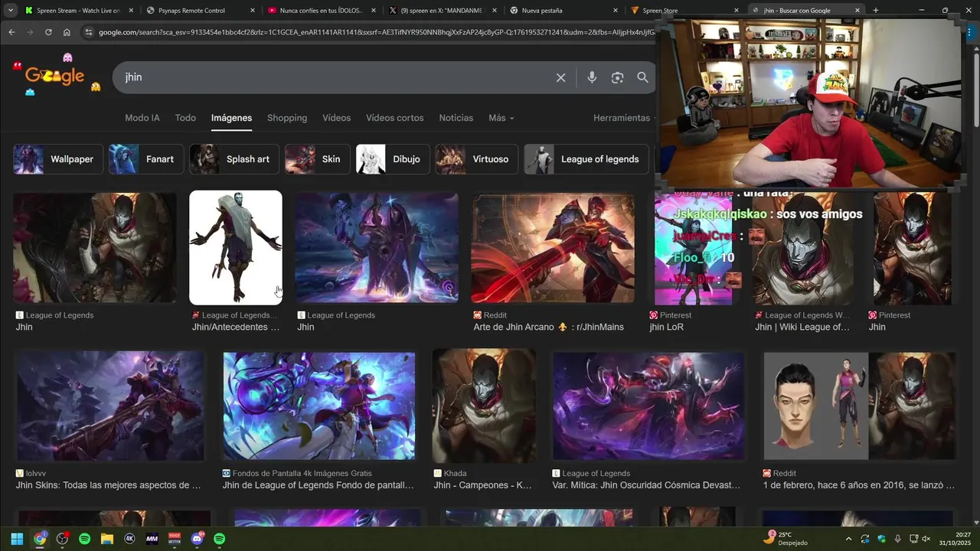Open the Videos results tab
Screen dimensions: 980x551
(x=336, y=118)
